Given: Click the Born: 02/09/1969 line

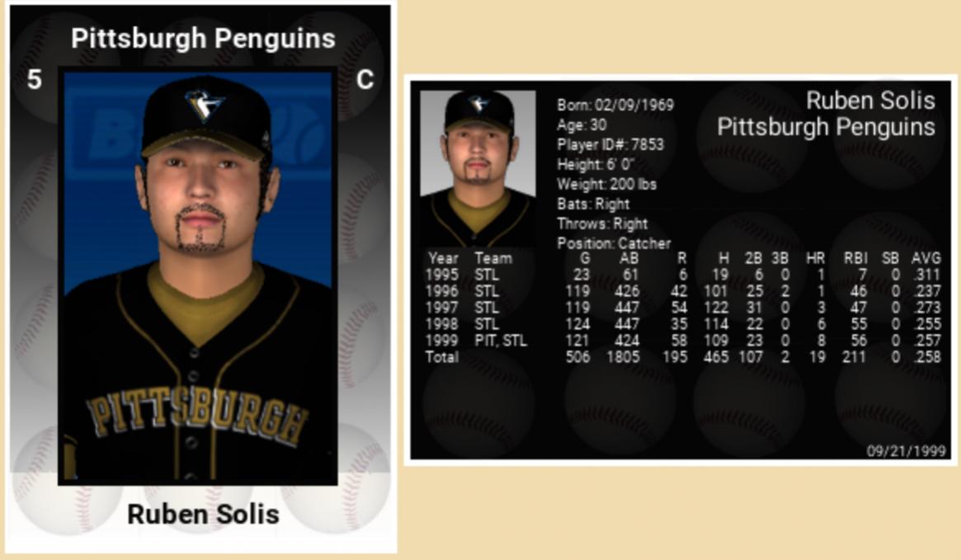Looking at the screenshot, I should (615, 106).
